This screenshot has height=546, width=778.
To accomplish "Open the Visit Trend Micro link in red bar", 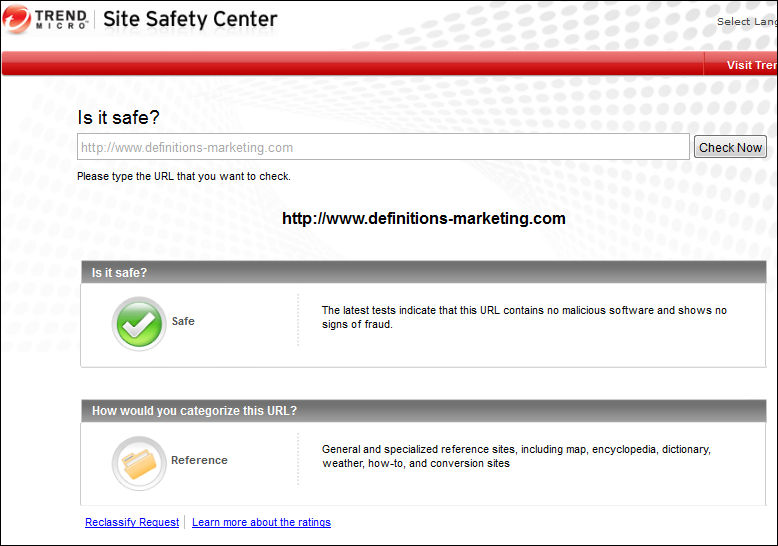I will [751, 65].
